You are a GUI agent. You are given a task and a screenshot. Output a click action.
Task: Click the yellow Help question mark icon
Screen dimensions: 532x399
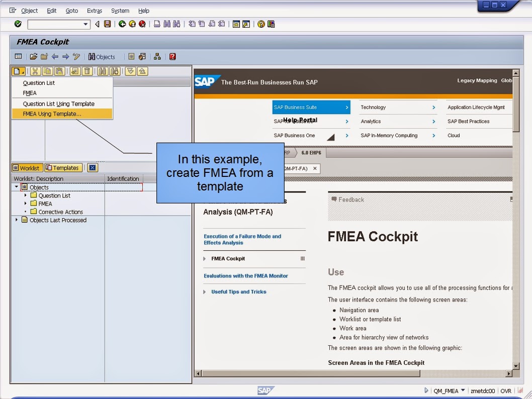tap(261, 24)
